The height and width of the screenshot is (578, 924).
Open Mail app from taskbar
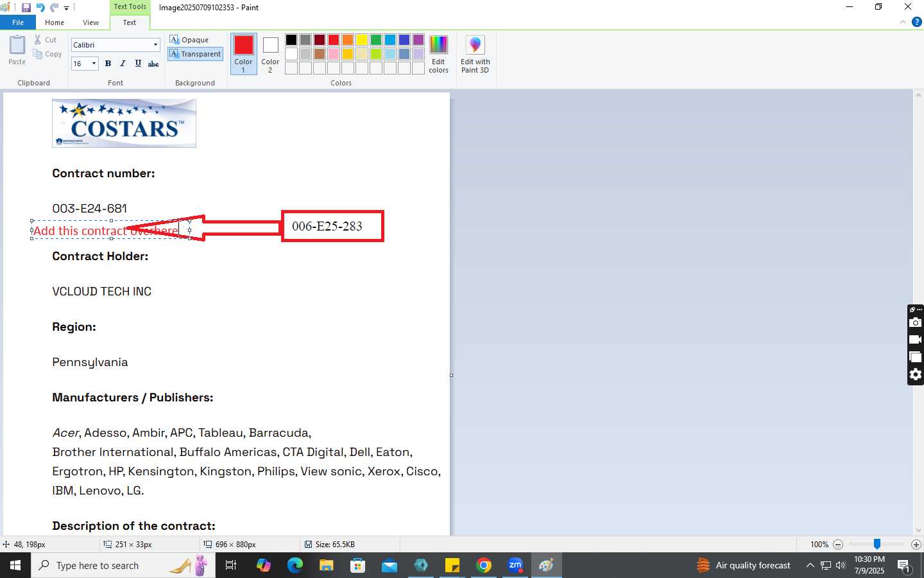point(389,565)
